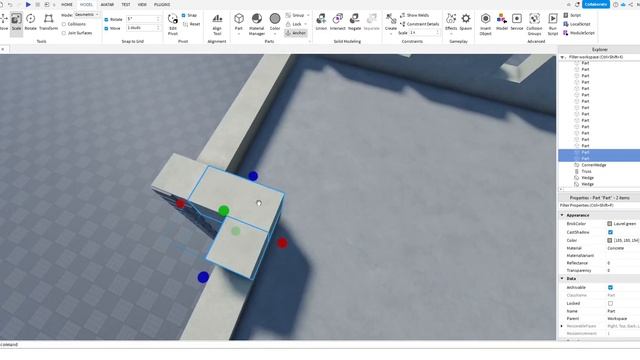Image resolution: width=640 pixels, height=360 pixels.
Task: Insert a new Part
Action: coord(239,21)
